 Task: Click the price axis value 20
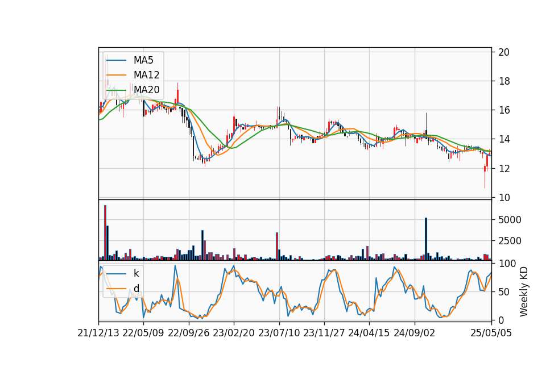click(504, 52)
